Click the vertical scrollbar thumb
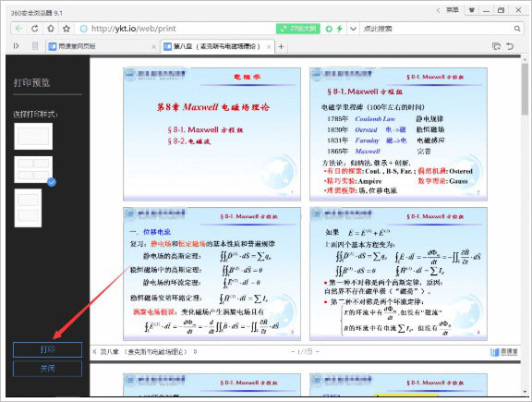The width and height of the screenshot is (532, 402). (525, 89)
